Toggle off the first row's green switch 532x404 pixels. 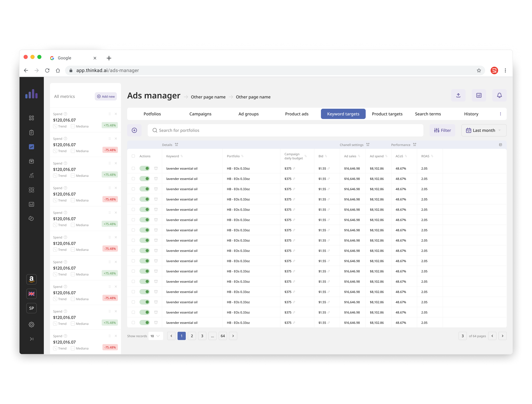145,169
